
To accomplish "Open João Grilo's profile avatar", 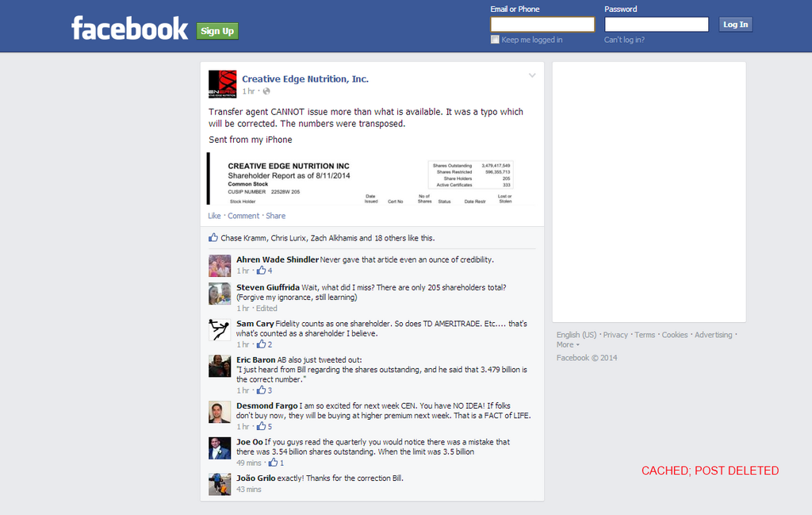I will pyautogui.click(x=220, y=484).
